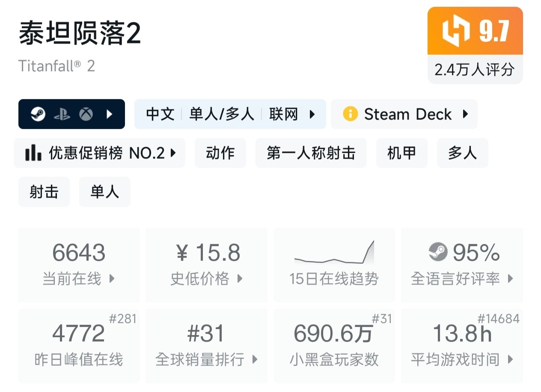Viewport: 541px width, 392px height.
Task: View 当前在线 player count details
Action: 79,265
